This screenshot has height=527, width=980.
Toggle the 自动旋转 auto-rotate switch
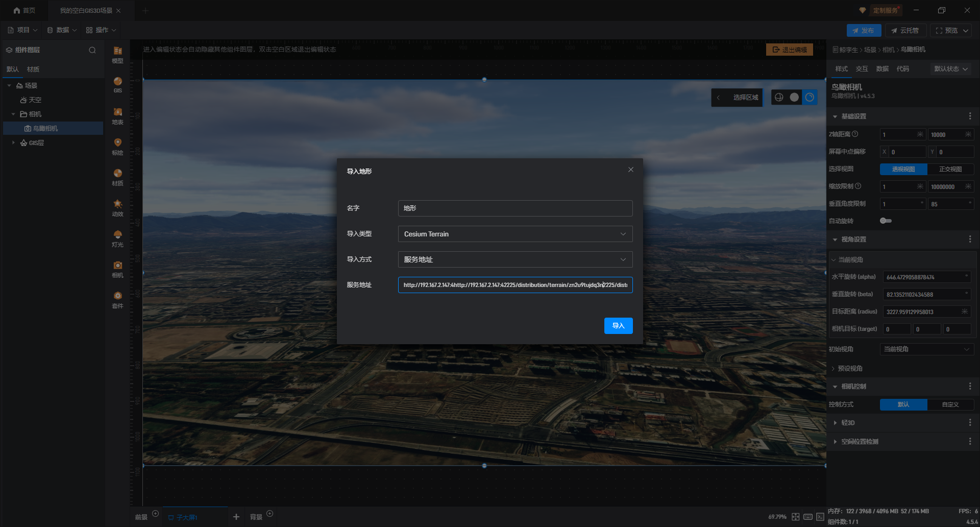point(886,221)
